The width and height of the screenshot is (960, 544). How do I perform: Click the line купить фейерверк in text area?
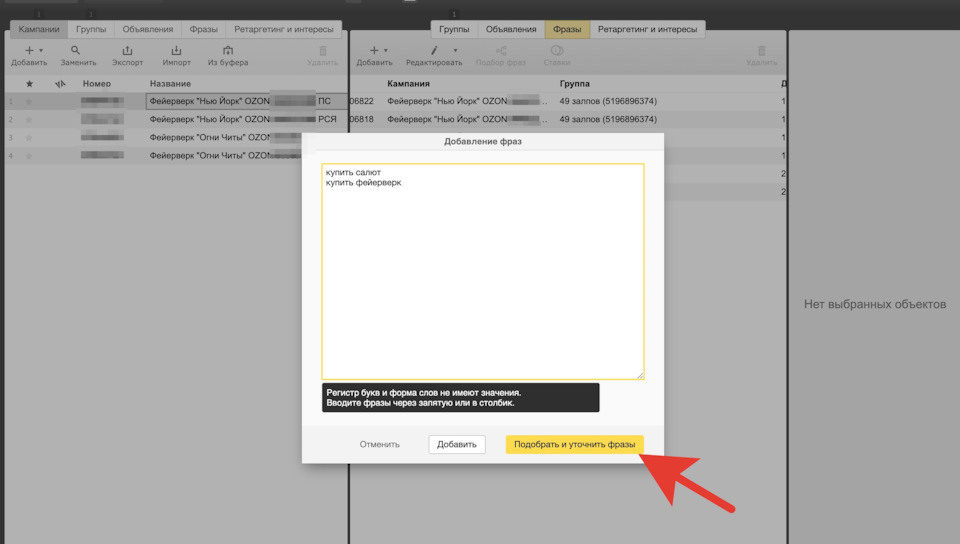click(x=364, y=182)
